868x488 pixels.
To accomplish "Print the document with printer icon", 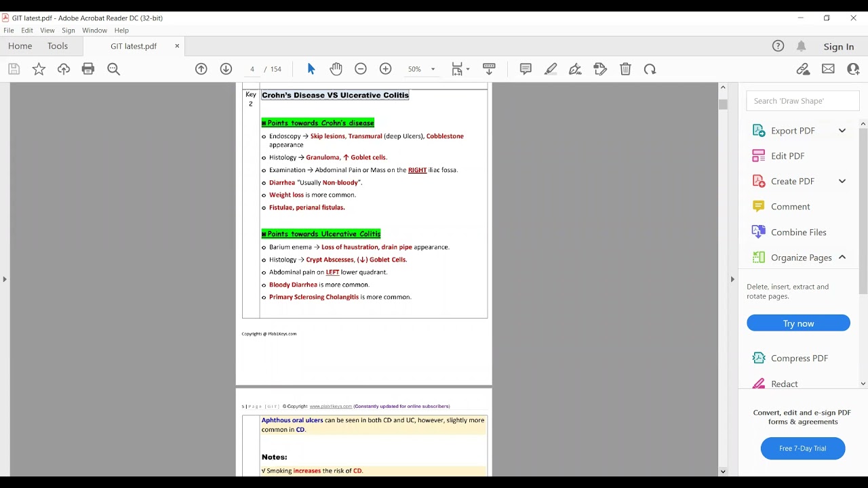I will pos(88,69).
